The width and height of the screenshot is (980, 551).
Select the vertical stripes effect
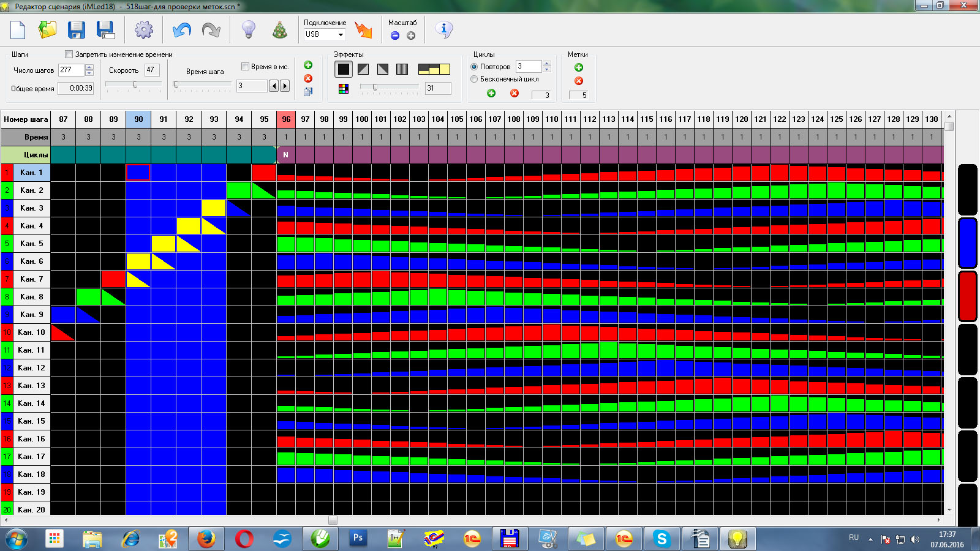pos(402,69)
